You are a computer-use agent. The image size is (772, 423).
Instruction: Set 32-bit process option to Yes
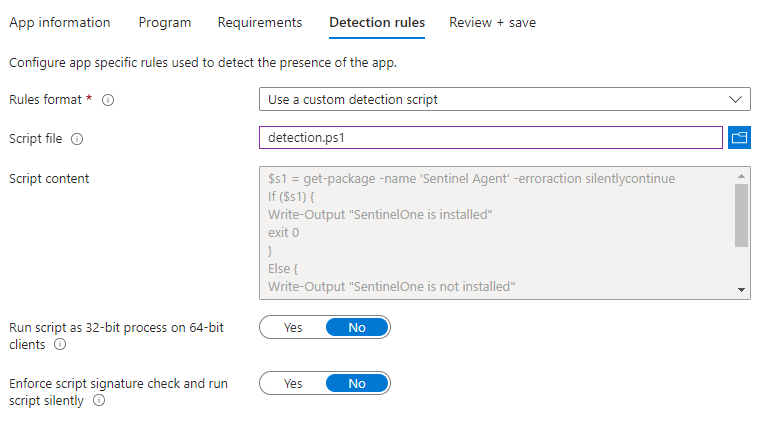click(x=293, y=327)
